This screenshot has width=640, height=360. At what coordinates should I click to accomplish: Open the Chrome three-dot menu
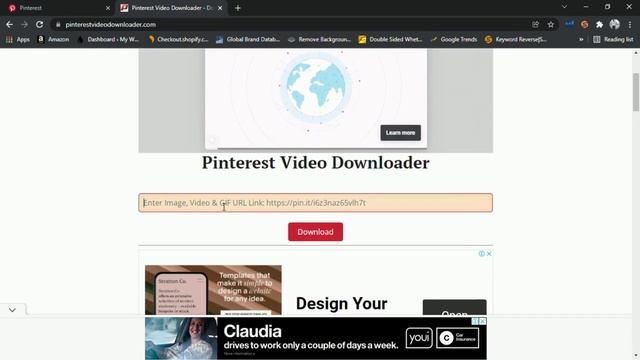pos(630,24)
